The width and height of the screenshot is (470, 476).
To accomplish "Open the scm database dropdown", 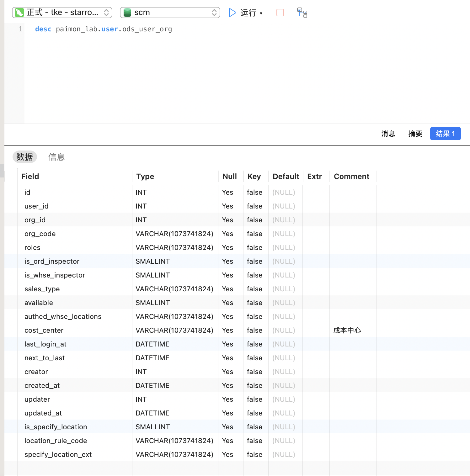I will 170,13.
